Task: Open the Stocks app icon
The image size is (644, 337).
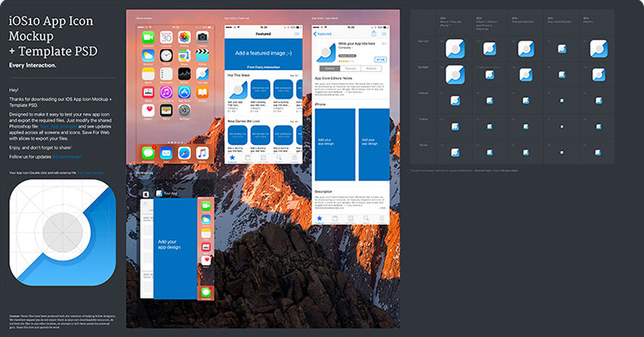Action: (184, 74)
